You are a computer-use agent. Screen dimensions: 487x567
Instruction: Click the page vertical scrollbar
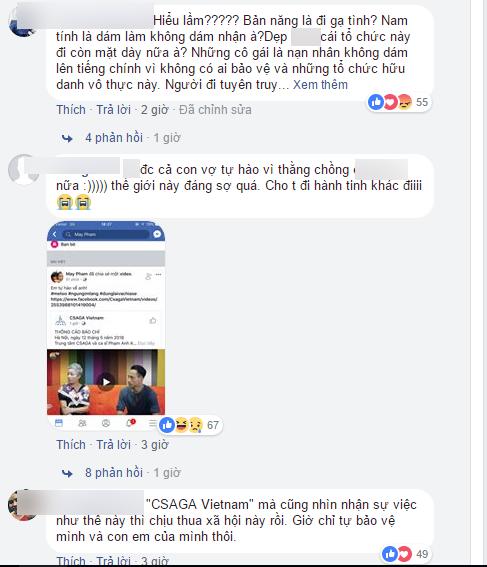tap(483, 282)
